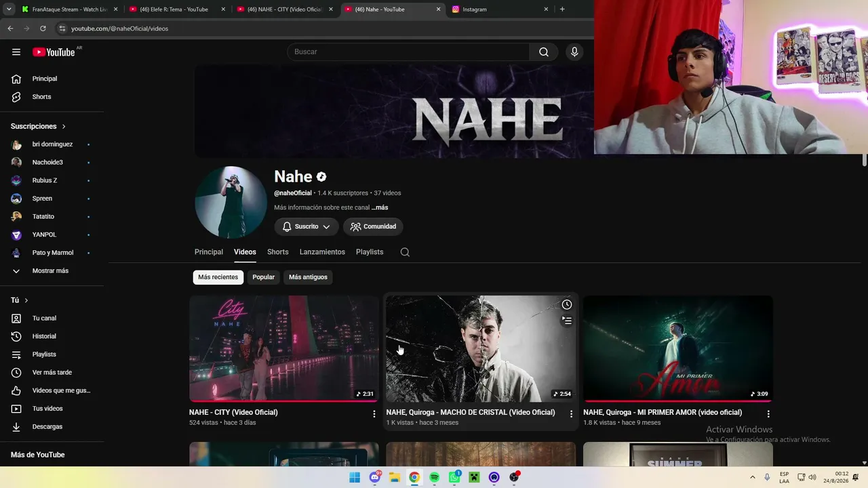Viewport: 868px width, 488px height.
Task: Close the NAHE - CITY browser tab
Action: click(x=331, y=9)
